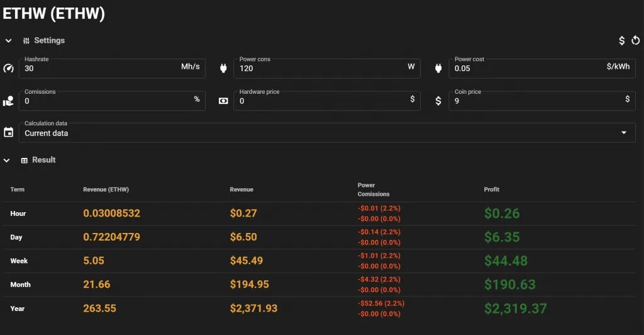Image resolution: width=644 pixels, height=335 pixels.
Task: Click the Year row label
Action: (17, 309)
